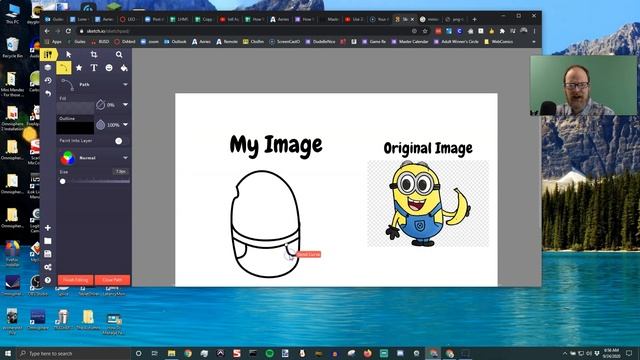Image resolution: width=640 pixels, height=360 pixels.
Task: Open the settings gears icon
Action: (48, 267)
